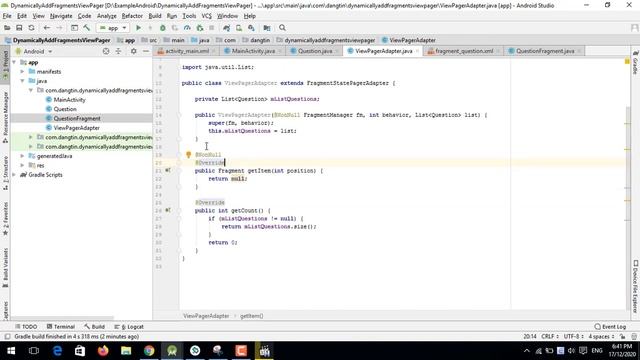Open Firefox from the Windows taskbar
Screen dimensions: 640x360
(103, 351)
